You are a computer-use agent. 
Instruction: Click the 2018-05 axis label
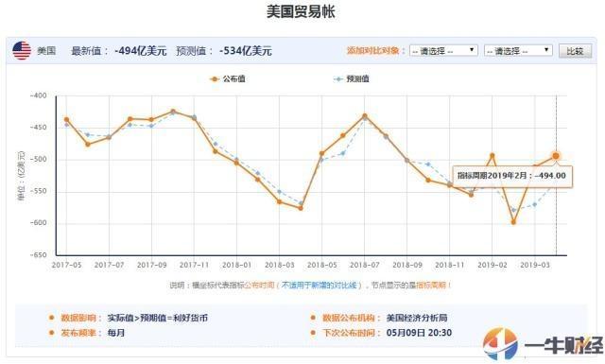[321, 265]
